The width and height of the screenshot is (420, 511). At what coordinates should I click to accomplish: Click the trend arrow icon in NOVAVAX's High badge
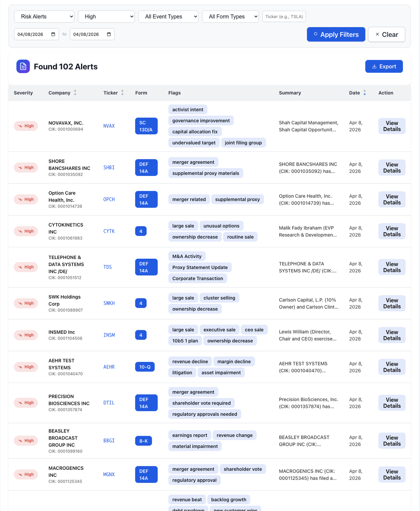pos(19,126)
